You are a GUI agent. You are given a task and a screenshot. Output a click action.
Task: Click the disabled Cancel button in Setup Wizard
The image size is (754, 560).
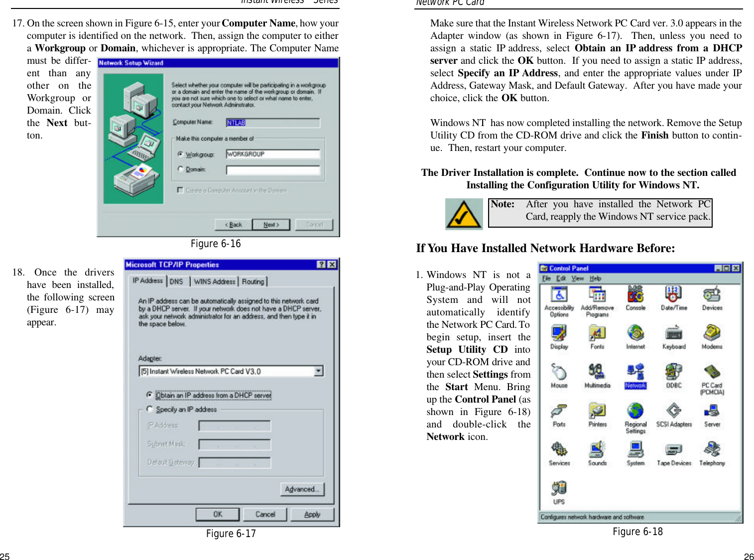[x=314, y=225]
